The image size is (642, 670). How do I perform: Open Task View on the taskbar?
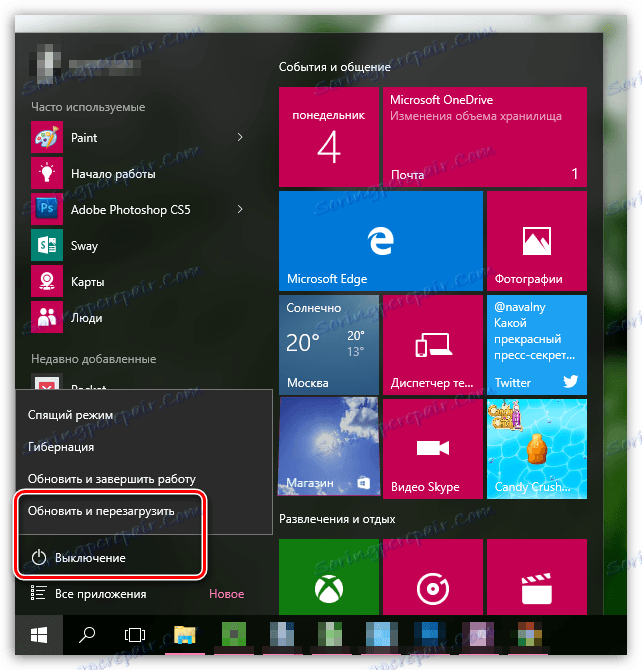coord(135,635)
